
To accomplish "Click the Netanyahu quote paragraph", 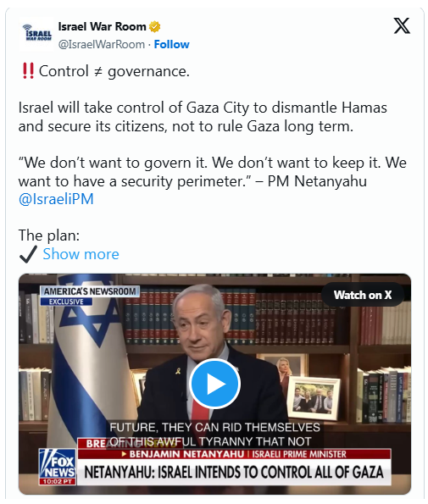I will point(212,172).
